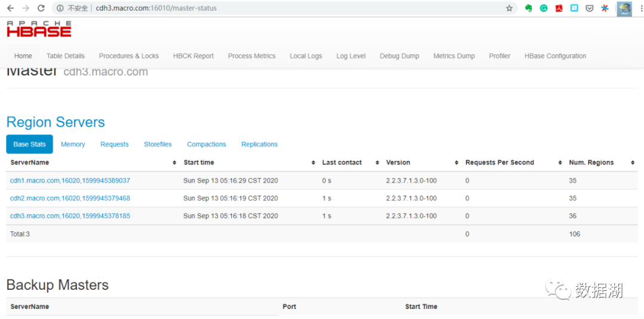Screen dimensions: 644x319
Task: Click the Backup Masters heading
Action: 57,284
